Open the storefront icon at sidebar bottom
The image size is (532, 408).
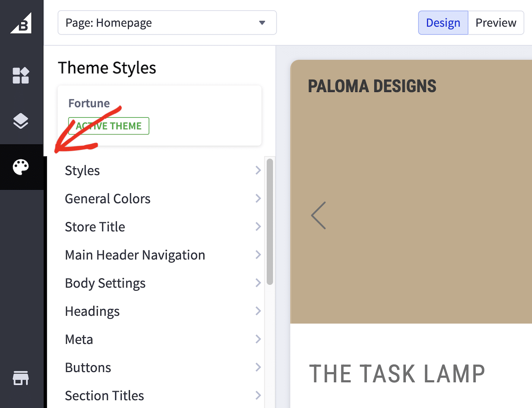[x=21, y=378]
